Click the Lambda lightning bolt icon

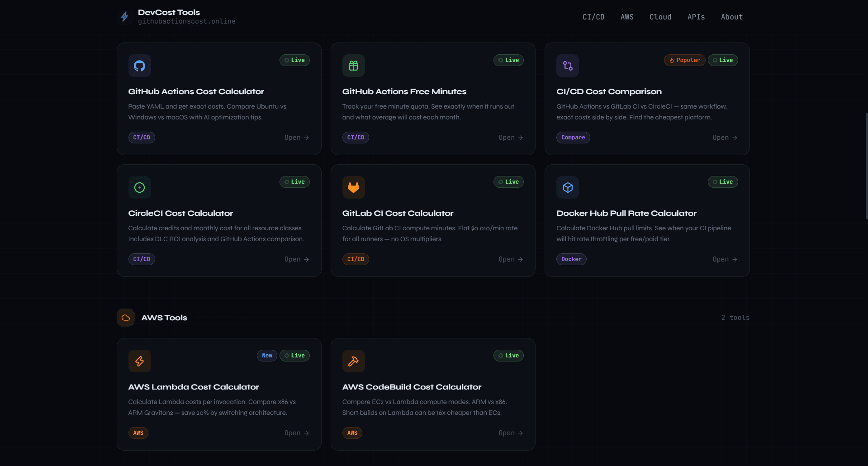pos(140,361)
